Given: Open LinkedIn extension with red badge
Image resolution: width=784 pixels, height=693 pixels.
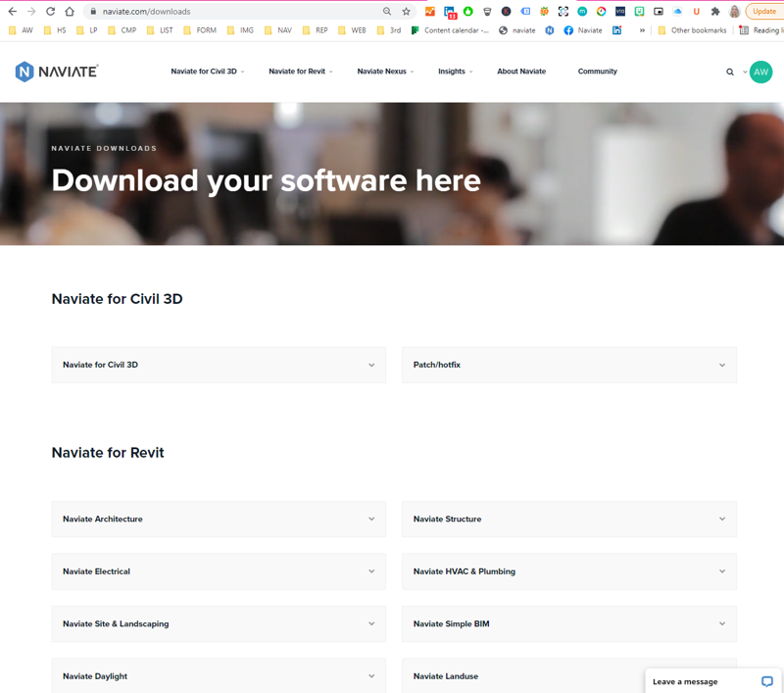Looking at the screenshot, I should click(450, 12).
